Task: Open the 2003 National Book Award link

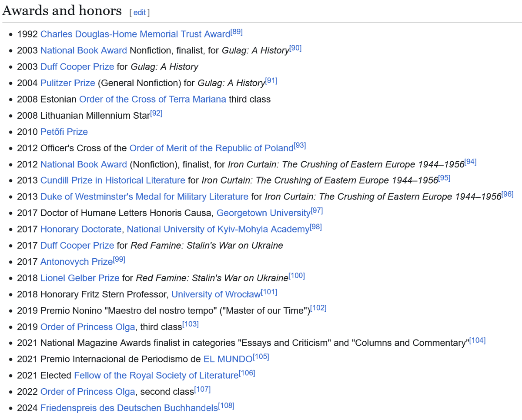Action: click(x=84, y=50)
